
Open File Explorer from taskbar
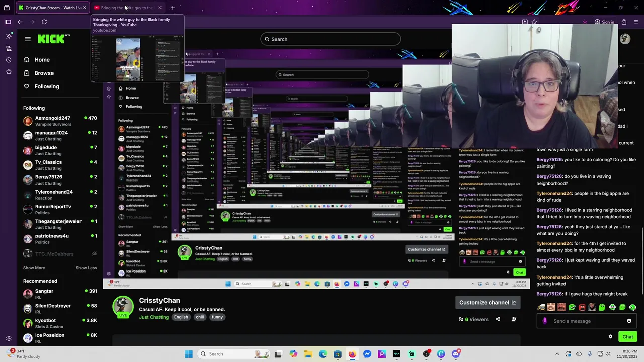308,354
